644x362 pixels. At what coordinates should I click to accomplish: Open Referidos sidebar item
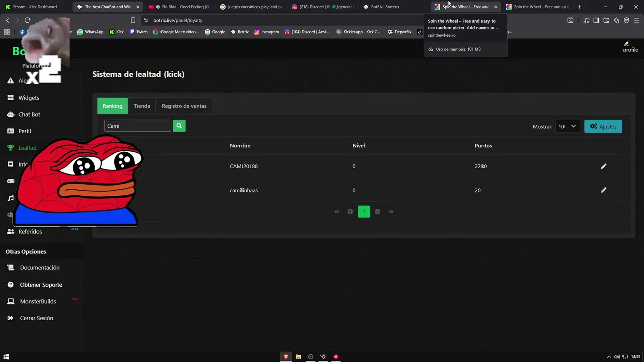click(30, 231)
